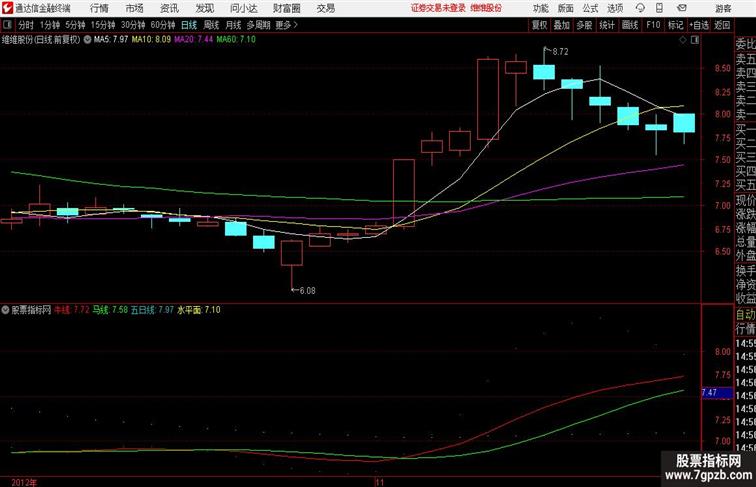Open the 行情 menu
The width and height of the screenshot is (756, 487).
pyautogui.click(x=99, y=8)
